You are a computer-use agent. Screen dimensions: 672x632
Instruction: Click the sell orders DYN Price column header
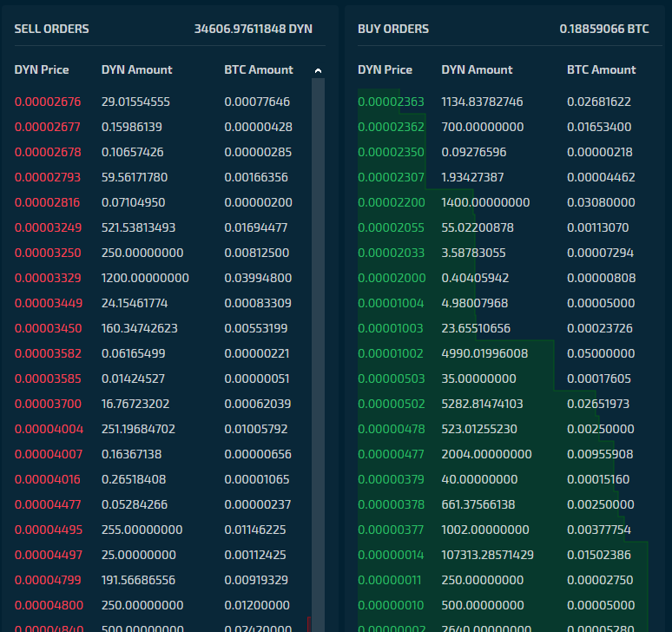pos(42,69)
